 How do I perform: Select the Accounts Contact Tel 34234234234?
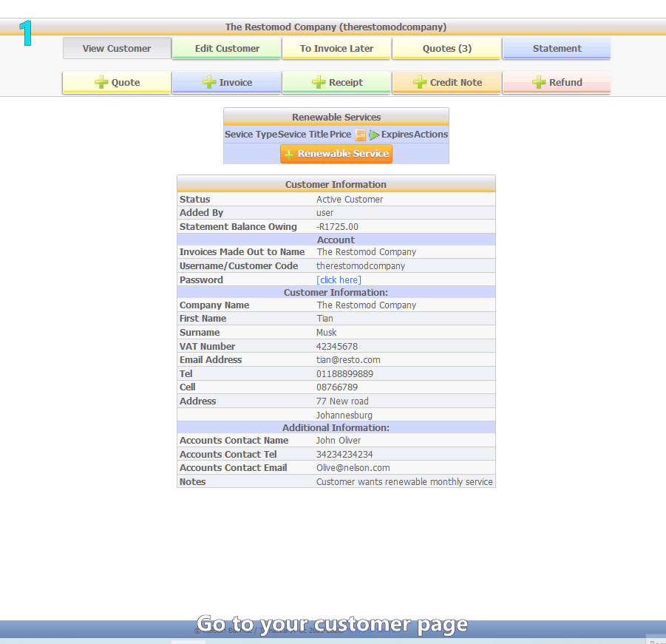(x=344, y=455)
